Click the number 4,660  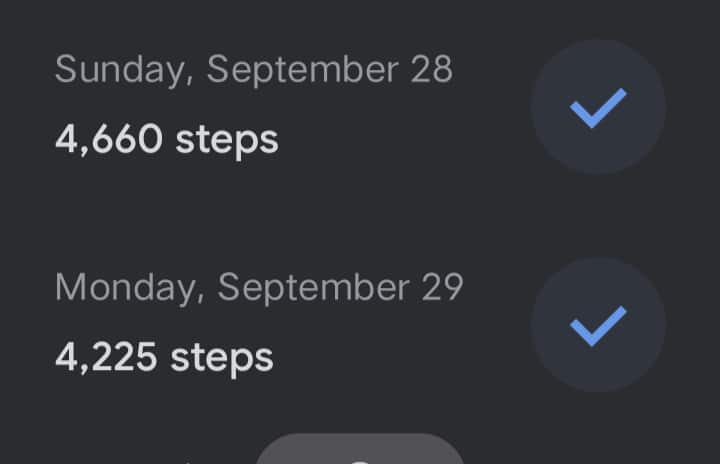[x=108, y=139]
